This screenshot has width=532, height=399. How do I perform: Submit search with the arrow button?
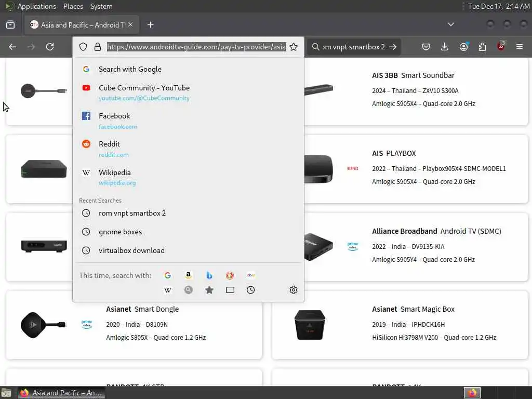tap(393, 47)
